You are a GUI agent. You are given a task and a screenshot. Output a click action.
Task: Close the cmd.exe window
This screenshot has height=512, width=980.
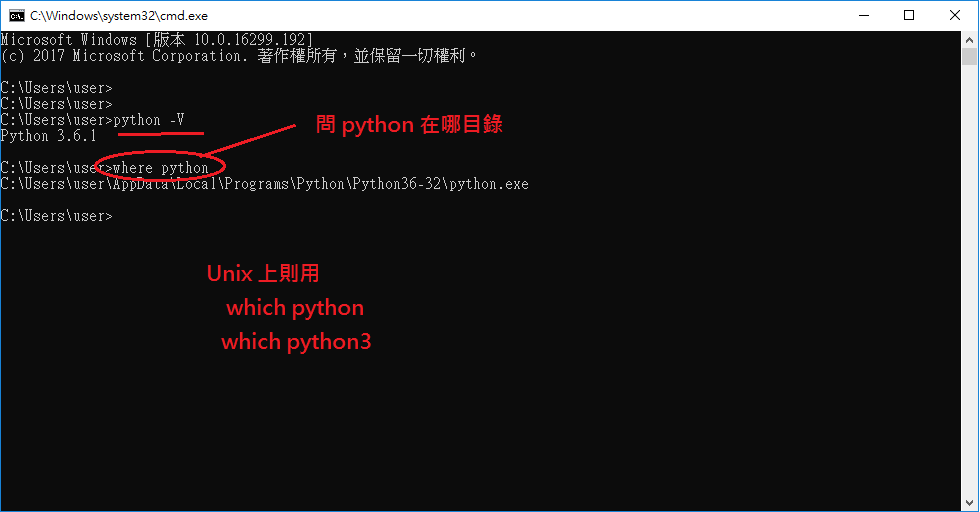(x=955, y=16)
